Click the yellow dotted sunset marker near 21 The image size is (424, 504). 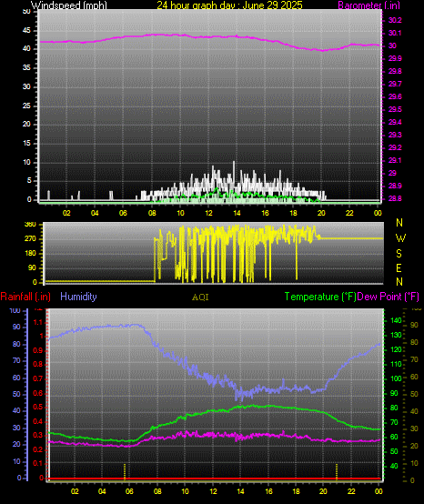pyautogui.click(x=337, y=471)
